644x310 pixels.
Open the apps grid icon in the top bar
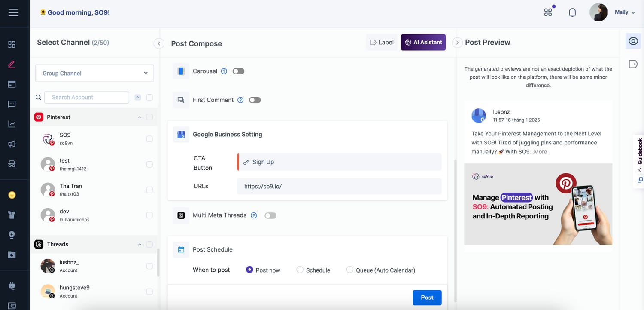548,12
